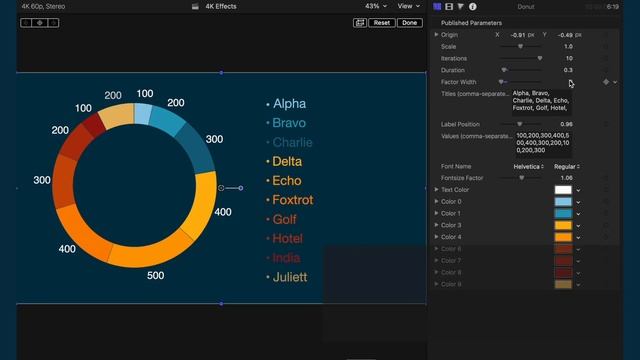Click the Color 6 swatch
Screen dimensions: 640x360
pyautogui.click(x=563, y=249)
